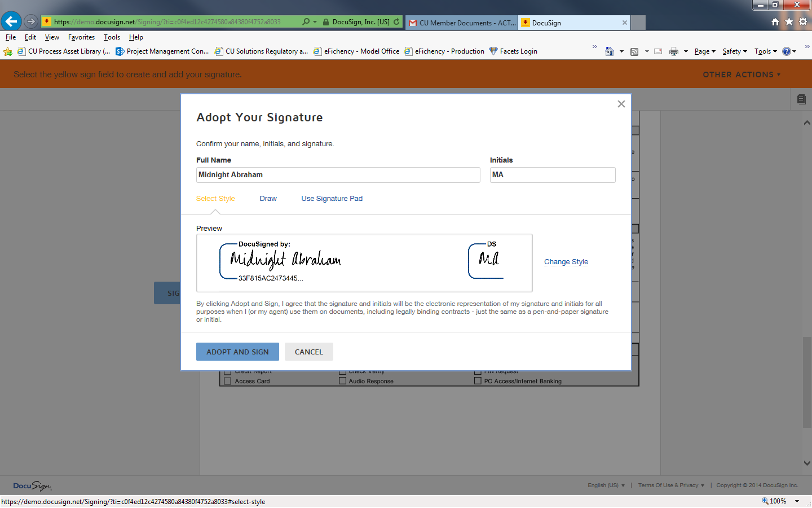The height and width of the screenshot is (508, 812).
Task: Click the address bar search magnifier icon
Action: click(306, 22)
